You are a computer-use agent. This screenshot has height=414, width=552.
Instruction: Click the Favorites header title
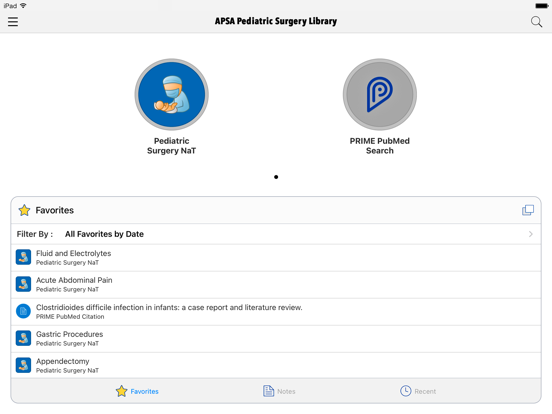click(55, 211)
